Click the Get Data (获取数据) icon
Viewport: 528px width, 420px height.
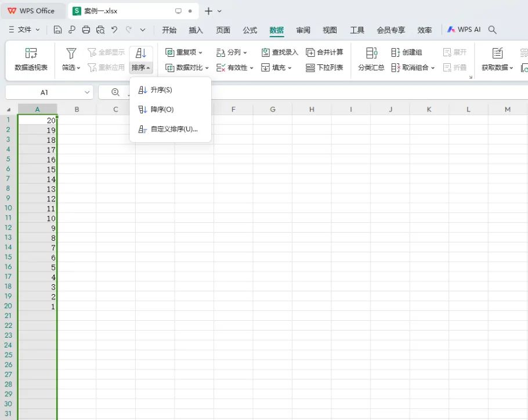click(497, 53)
